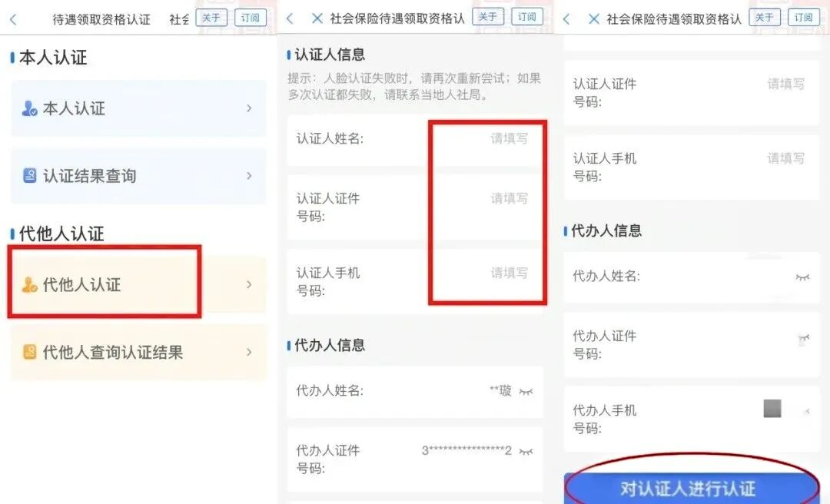The image size is (830, 504).
Task: Click the orange 代他人认证 person icon
Action: 29,284
